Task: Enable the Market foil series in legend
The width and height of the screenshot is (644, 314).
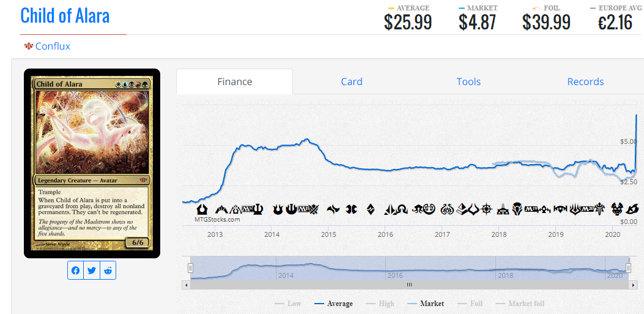Action: [520, 304]
